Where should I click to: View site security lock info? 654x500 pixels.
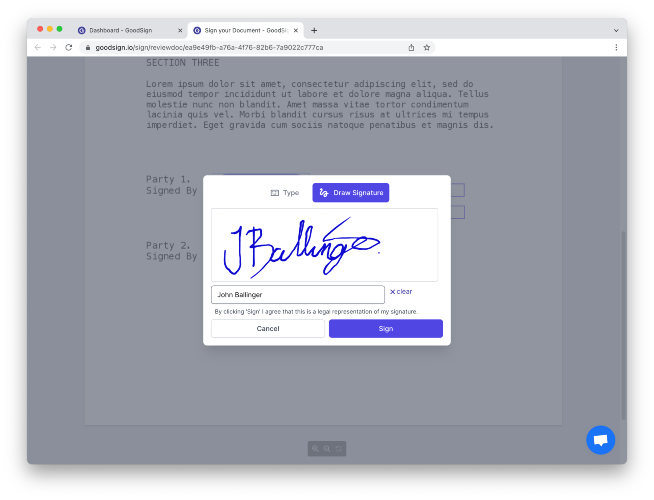click(x=88, y=48)
